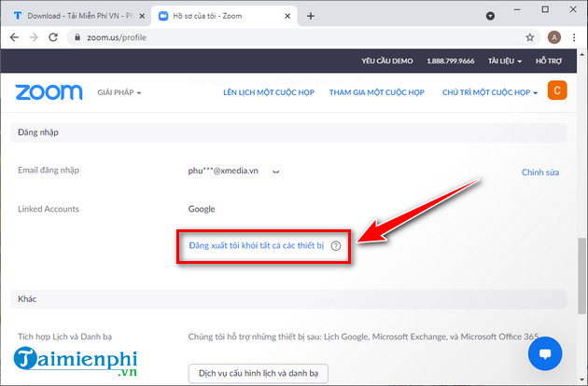Click the Đăng nhập section header
This screenshot has width=588, height=386.
[288, 132]
